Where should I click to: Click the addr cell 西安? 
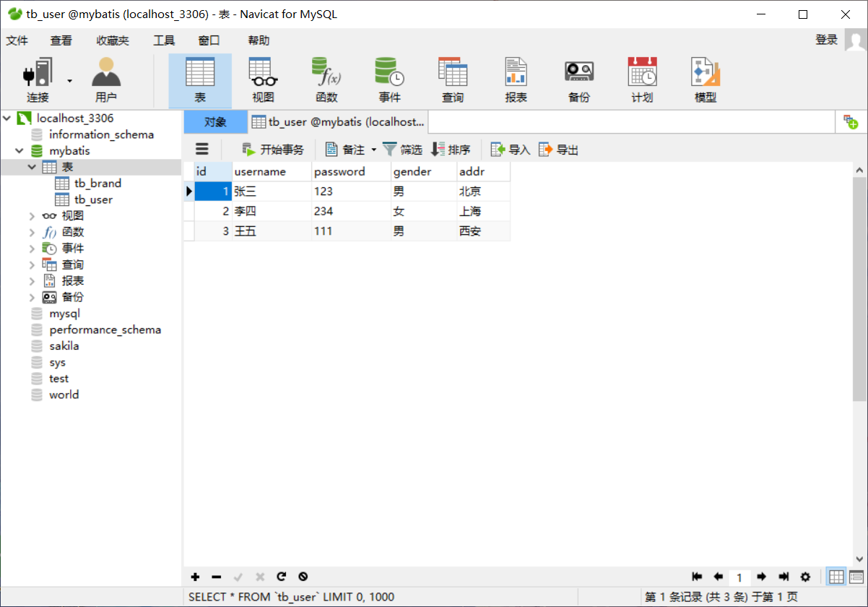click(484, 231)
